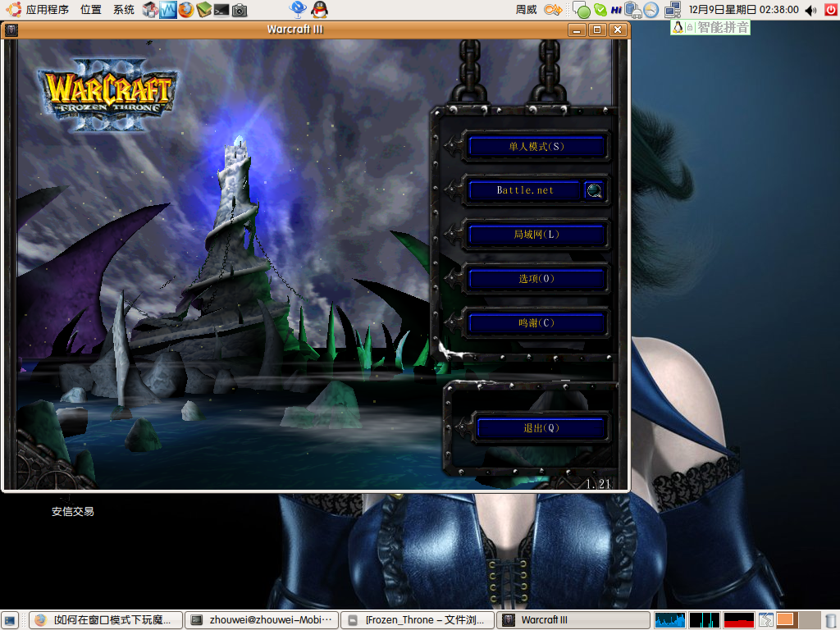Click the red power shutdown button
This screenshot has height=630, width=840.
831,10
